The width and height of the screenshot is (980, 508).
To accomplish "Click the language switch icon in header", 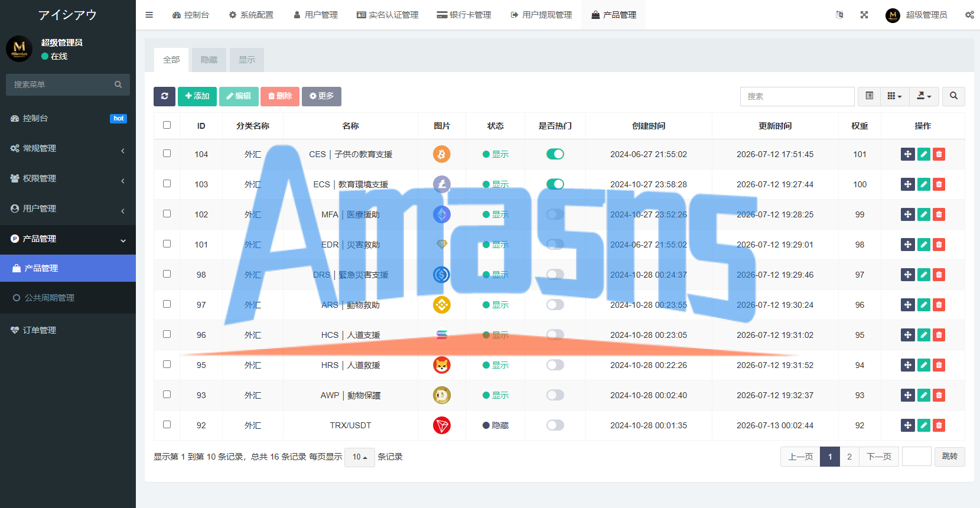I will (x=839, y=15).
